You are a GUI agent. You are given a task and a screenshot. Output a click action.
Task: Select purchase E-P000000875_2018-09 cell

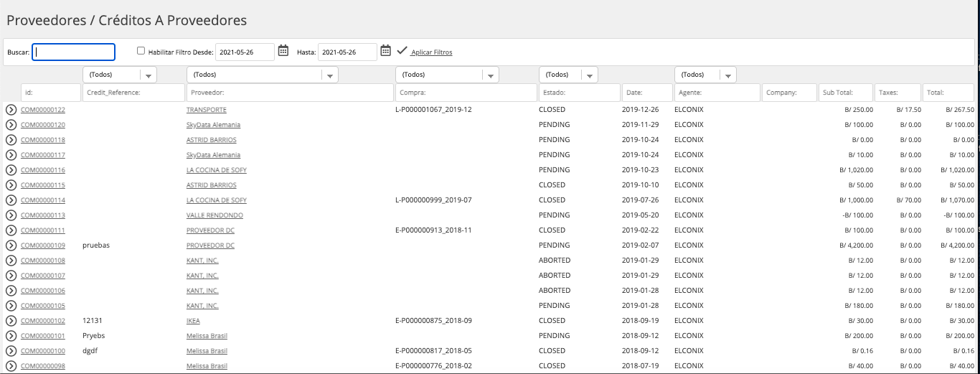(433, 321)
